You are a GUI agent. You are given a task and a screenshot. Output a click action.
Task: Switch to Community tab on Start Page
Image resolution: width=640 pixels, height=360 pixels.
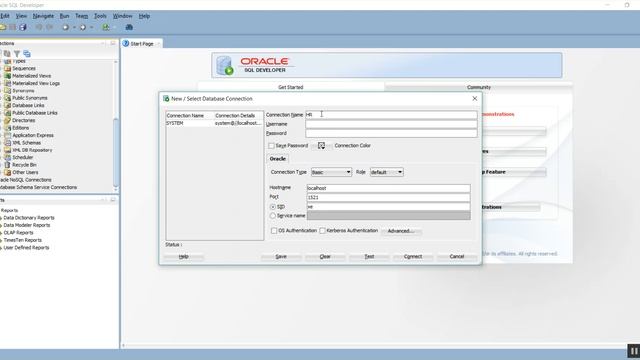pyautogui.click(x=478, y=87)
